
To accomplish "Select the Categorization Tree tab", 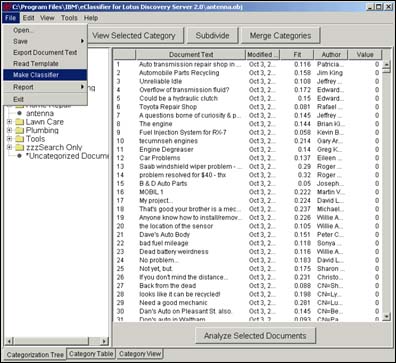I will pyautogui.click(x=35, y=355).
